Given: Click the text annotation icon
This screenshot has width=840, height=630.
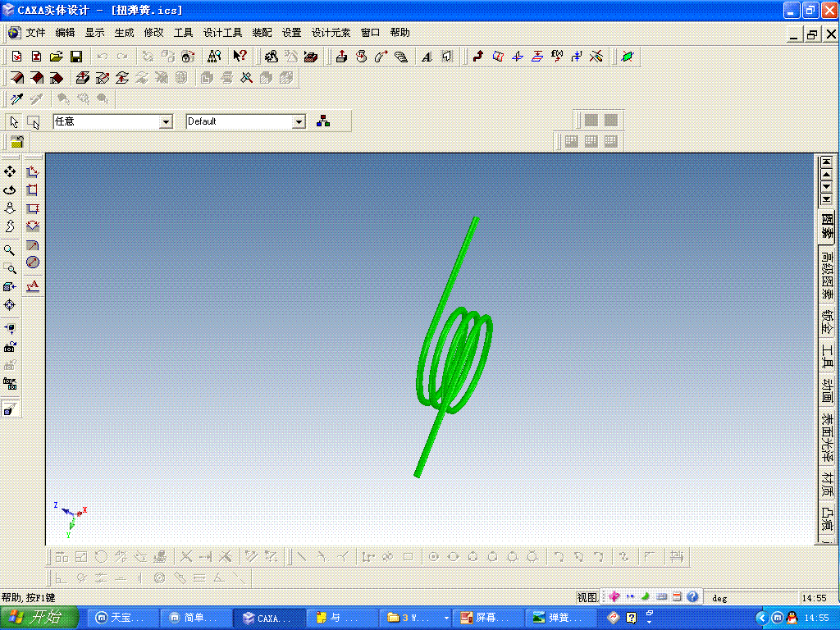Looking at the screenshot, I should [x=33, y=285].
